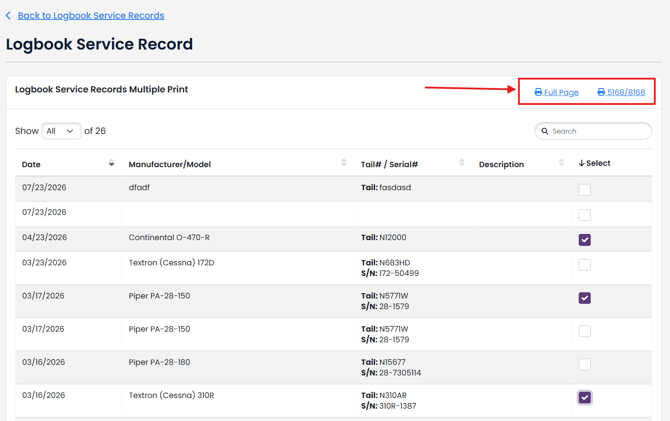Click the Date column sort arrows
The image size is (670, 421).
click(112, 163)
